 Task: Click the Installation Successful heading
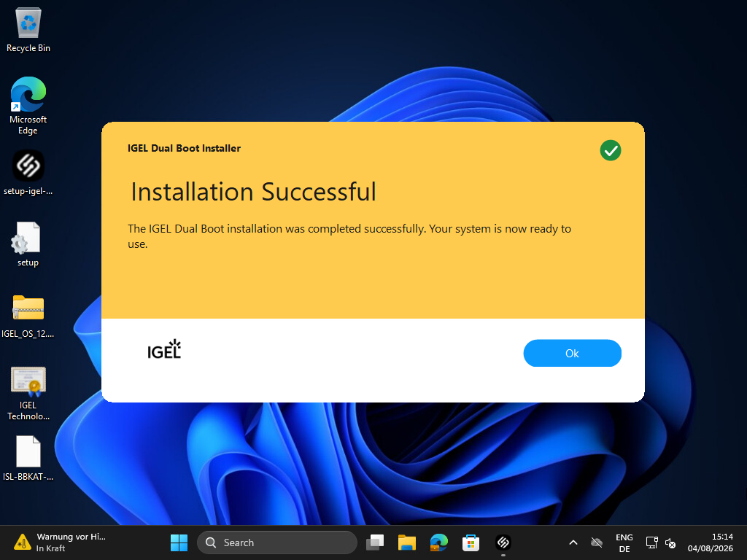[x=253, y=192]
